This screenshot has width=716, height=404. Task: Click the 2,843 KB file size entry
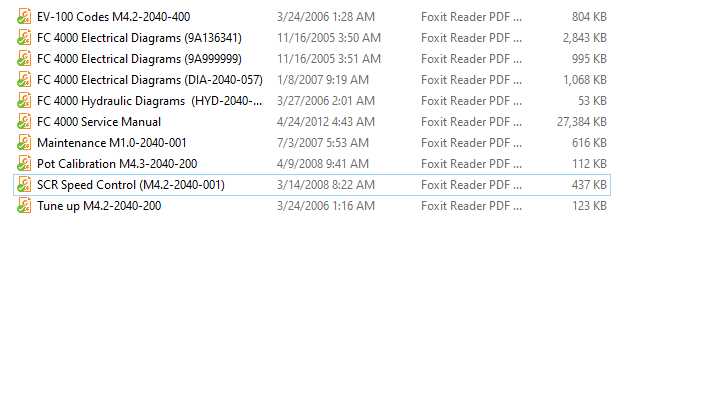coord(584,38)
